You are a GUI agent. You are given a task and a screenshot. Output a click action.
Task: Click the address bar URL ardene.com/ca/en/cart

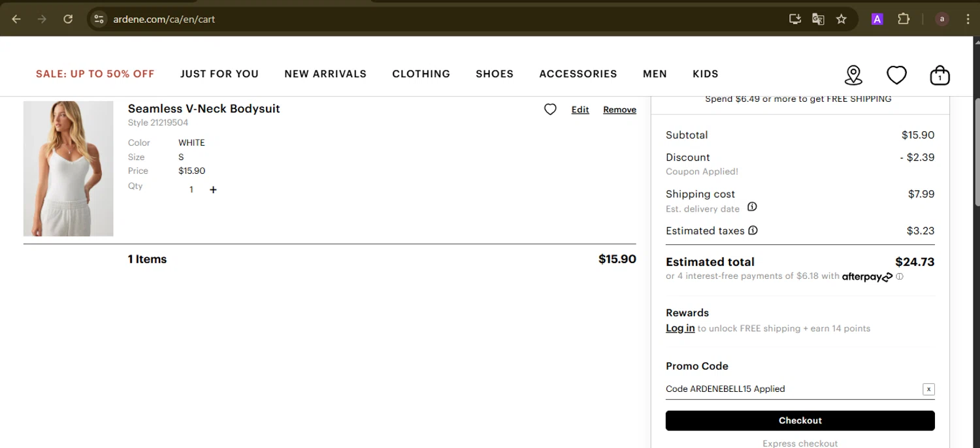164,20
